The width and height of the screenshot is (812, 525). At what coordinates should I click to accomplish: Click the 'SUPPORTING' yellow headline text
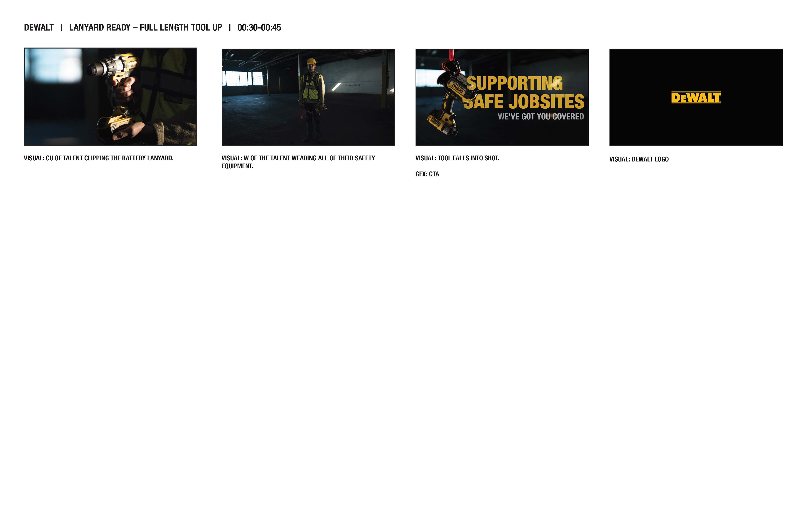(514, 83)
